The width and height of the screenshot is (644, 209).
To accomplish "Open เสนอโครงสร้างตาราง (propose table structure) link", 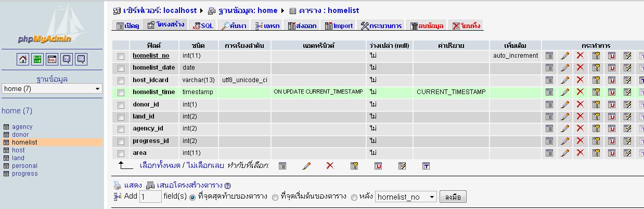I will pyautogui.click(x=189, y=185).
